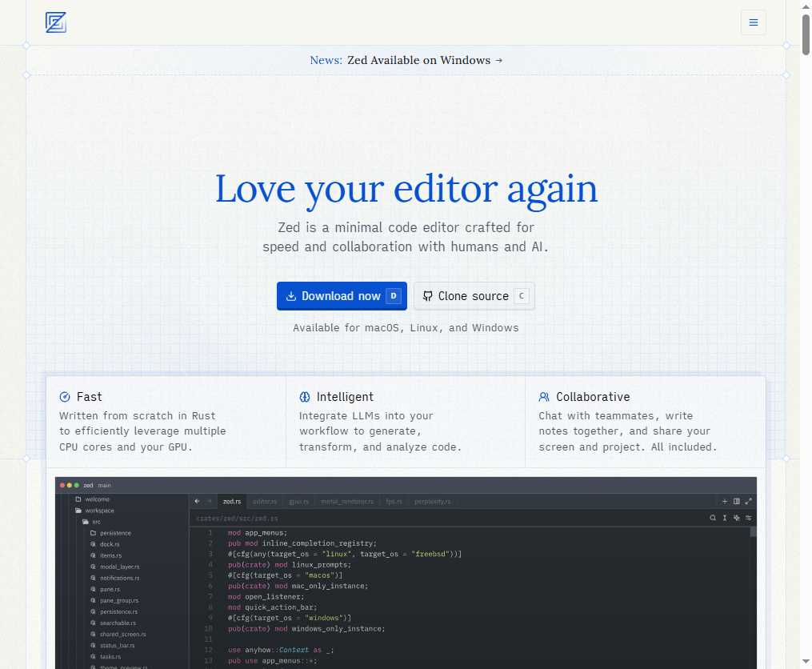Select pane_group.rs in the file tree
The image size is (812, 669).
point(118,600)
